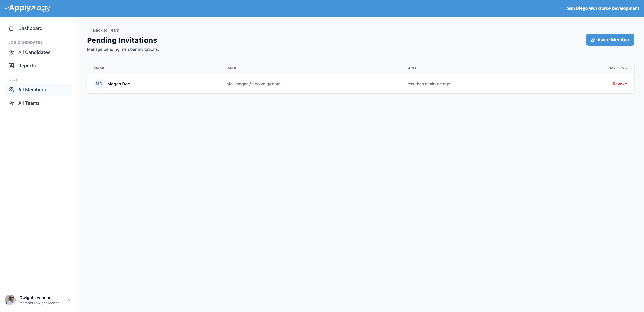Click the 'less than a minute ago' cell
Viewport: 644px width, 312px height.
coord(428,84)
